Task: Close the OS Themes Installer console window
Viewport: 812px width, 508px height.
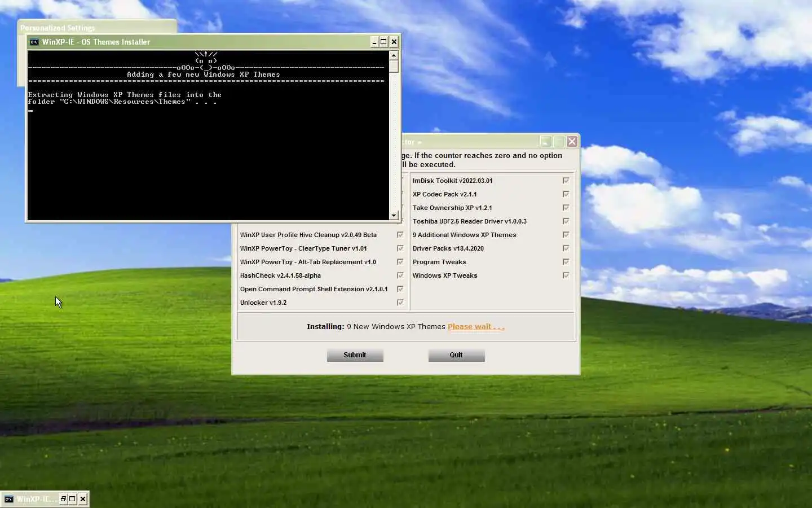Action: pos(394,42)
